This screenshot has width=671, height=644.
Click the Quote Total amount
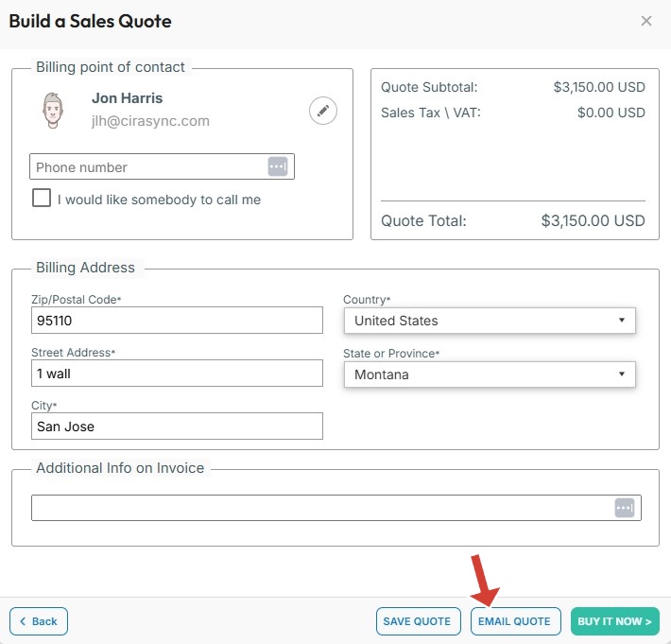tap(593, 221)
